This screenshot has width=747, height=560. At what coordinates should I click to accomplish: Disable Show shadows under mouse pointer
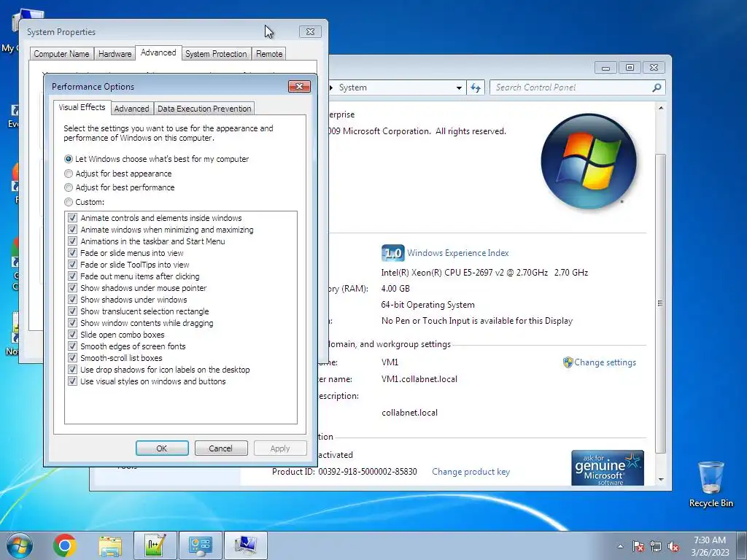click(x=72, y=287)
